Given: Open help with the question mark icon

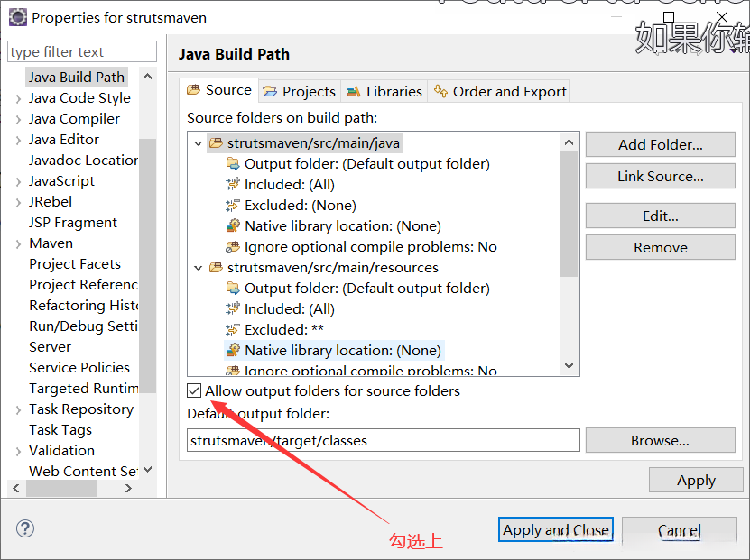Looking at the screenshot, I should (x=25, y=528).
